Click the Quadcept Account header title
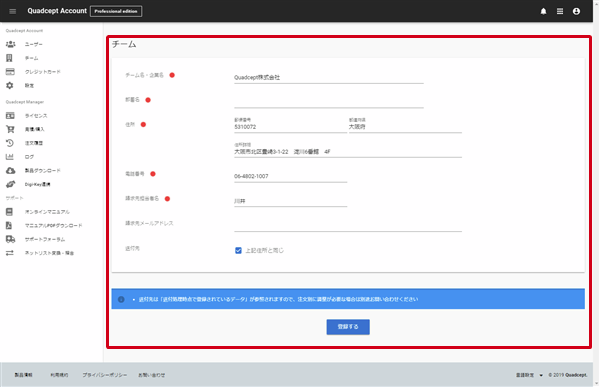 [57, 11]
